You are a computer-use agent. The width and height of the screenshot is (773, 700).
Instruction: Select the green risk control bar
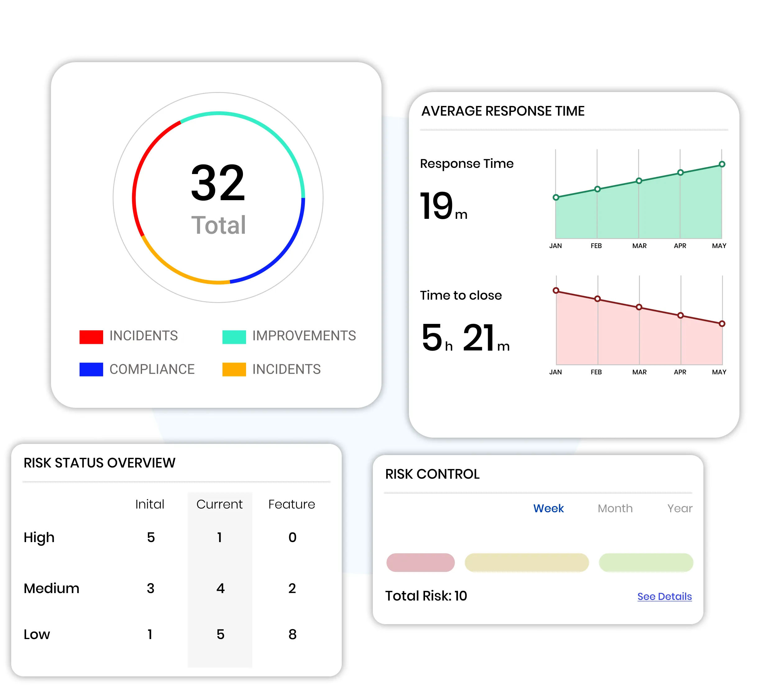pos(646,562)
